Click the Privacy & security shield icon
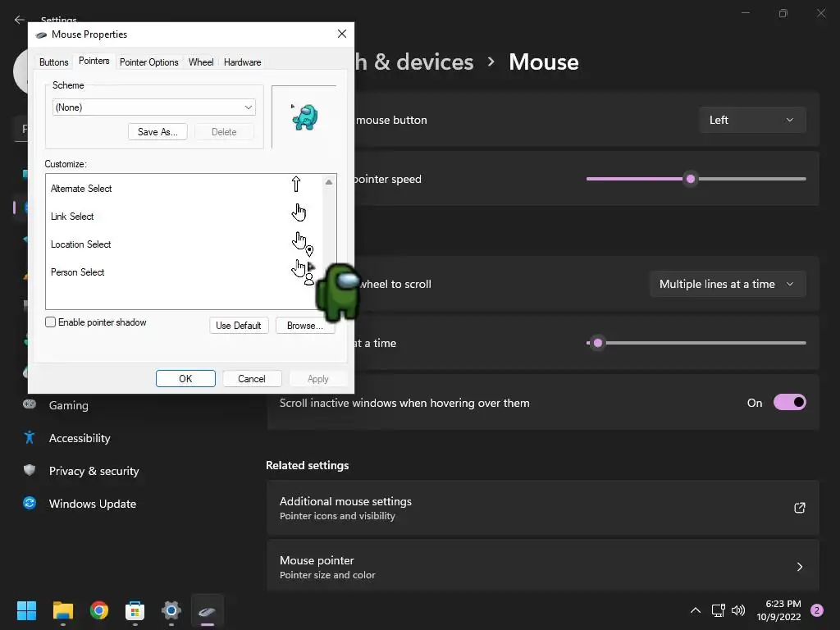This screenshot has height=630, width=840. [x=30, y=470]
